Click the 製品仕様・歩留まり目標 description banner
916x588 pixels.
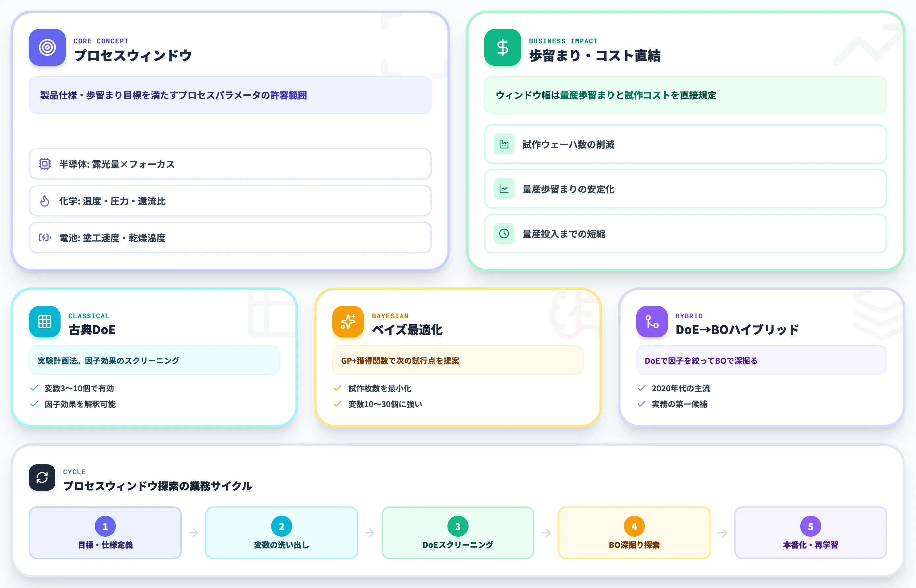click(230, 95)
